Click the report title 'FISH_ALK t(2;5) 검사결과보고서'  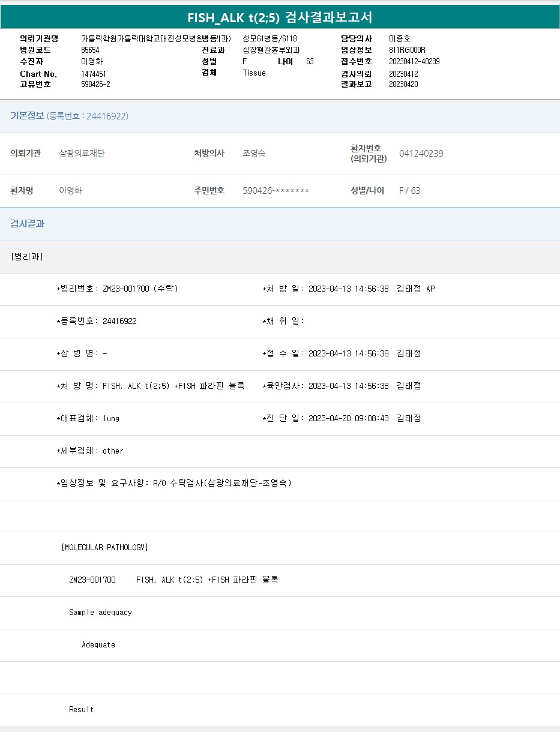(x=280, y=17)
